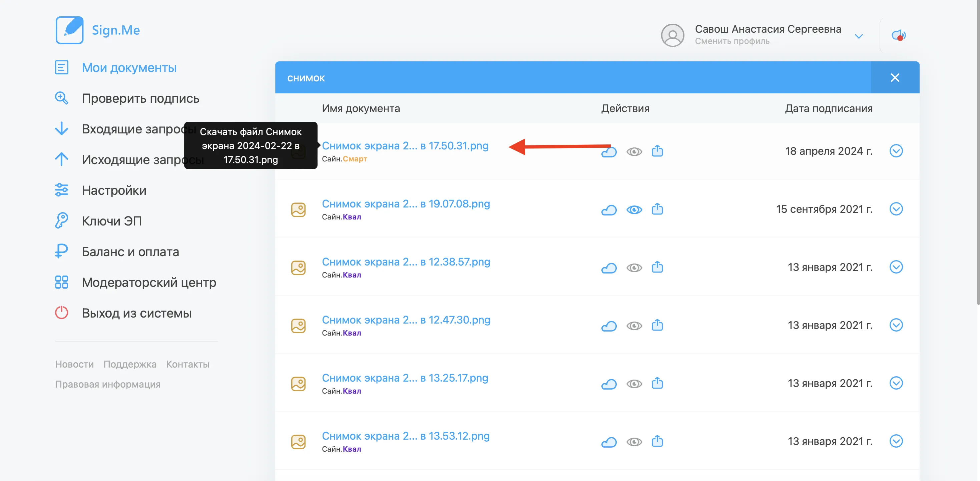The height and width of the screenshot is (481, 980).
Task: Open link Снимок экрана 2... в 12.38.57.png
Action: [406, 262]
